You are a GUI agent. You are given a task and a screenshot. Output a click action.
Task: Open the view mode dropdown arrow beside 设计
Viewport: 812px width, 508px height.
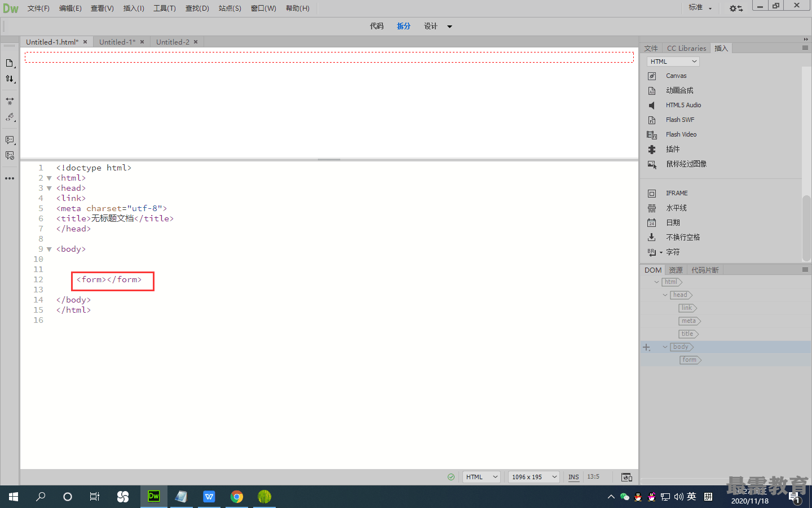(x=449, y=27)
